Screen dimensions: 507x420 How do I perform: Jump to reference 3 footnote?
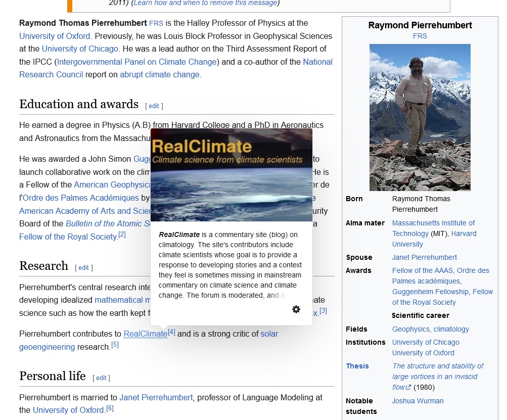(323, 311)
